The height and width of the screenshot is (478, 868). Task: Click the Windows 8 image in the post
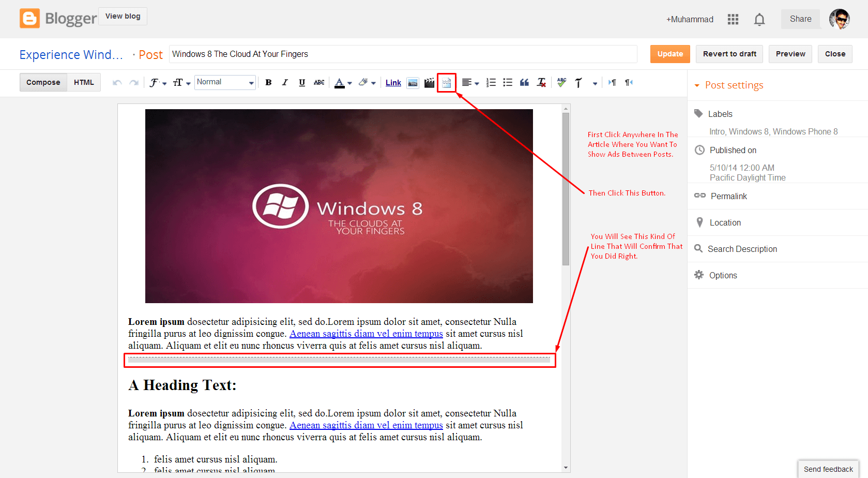click(339, 206)
